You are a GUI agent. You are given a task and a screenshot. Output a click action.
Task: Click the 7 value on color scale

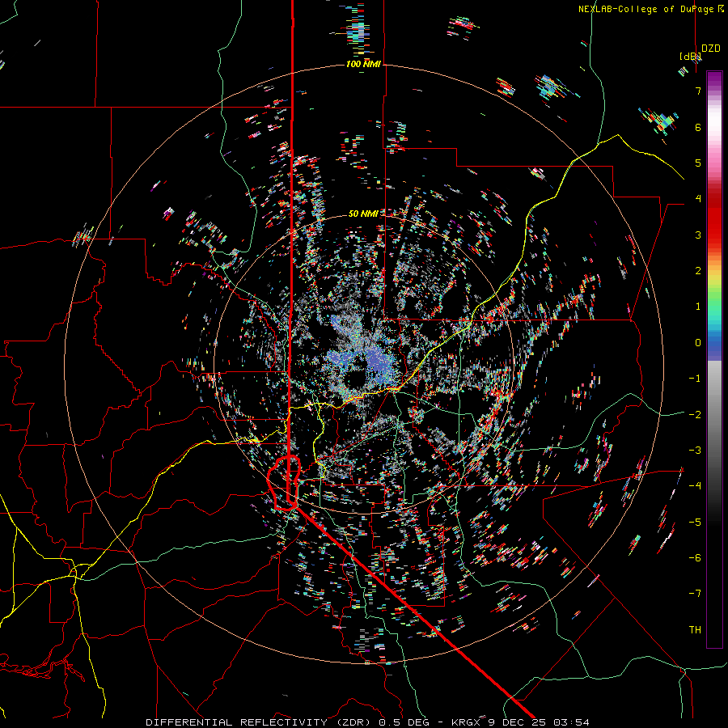click(698, 91)
